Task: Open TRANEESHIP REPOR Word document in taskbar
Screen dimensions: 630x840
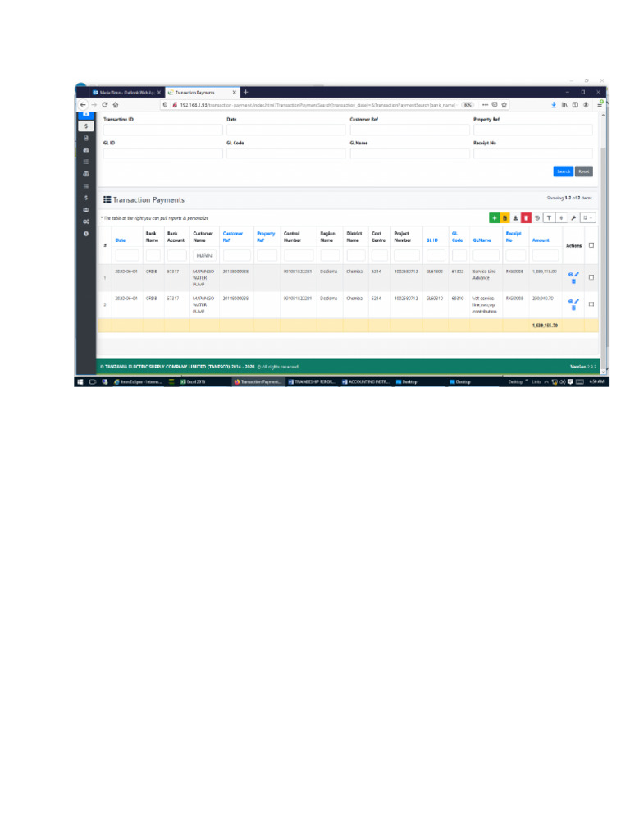Action: pos(311,382)
